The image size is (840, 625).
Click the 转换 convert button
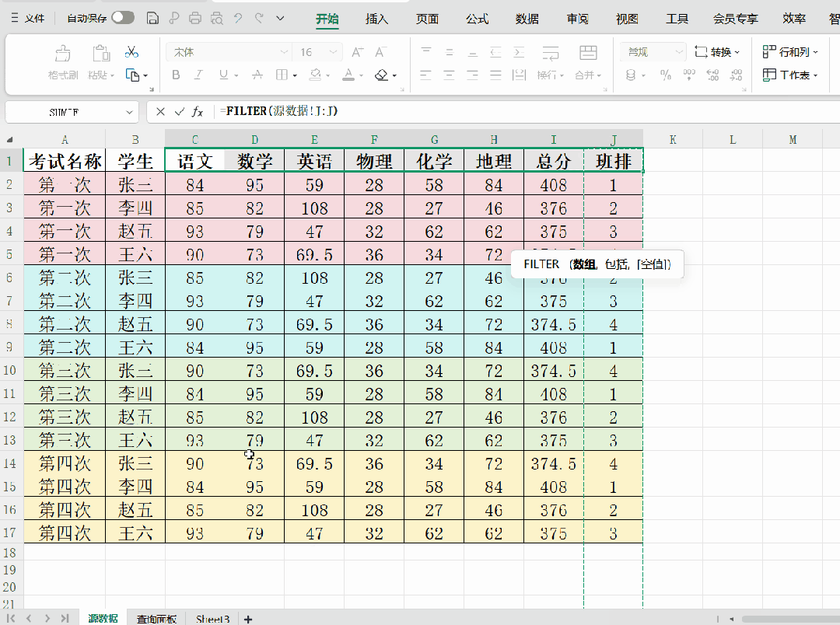[x=717, y=52]
